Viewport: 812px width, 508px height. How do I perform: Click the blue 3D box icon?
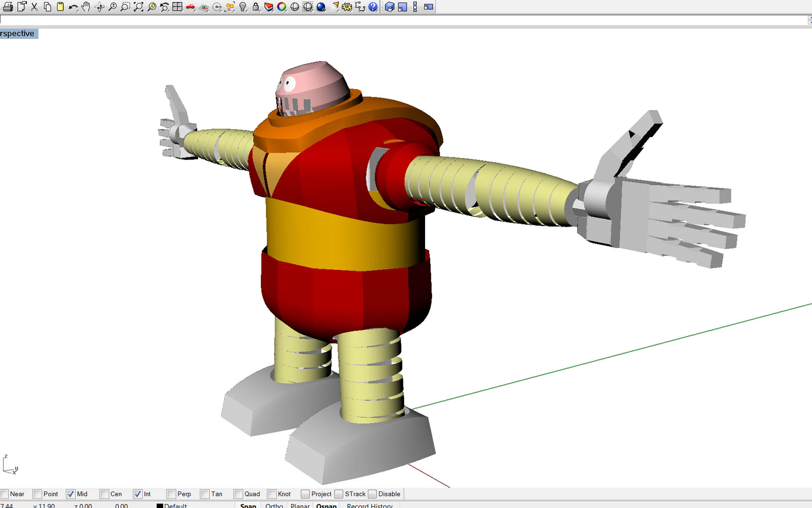click(390, 7)
